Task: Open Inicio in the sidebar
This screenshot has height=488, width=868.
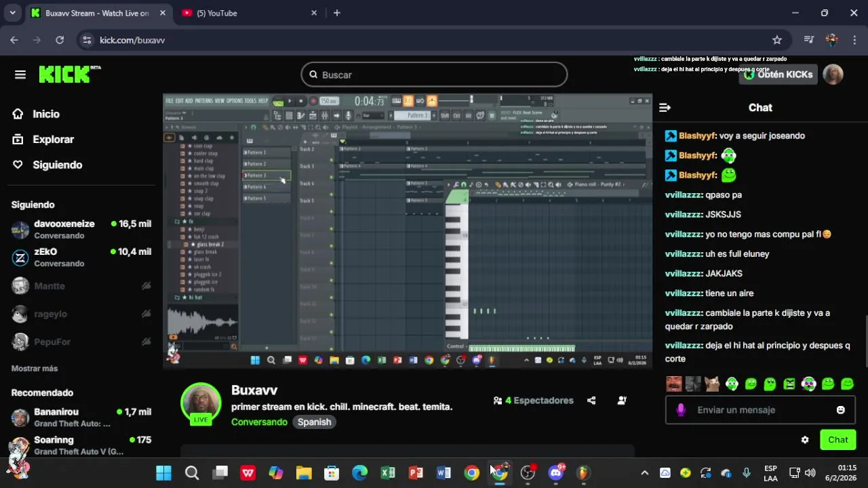Action: 46,114
